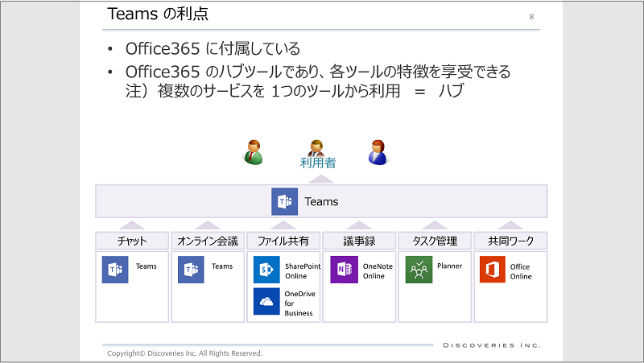Select the オンライン会議 header box
Screen dimensions: 644x363
(x=208, y=241)
